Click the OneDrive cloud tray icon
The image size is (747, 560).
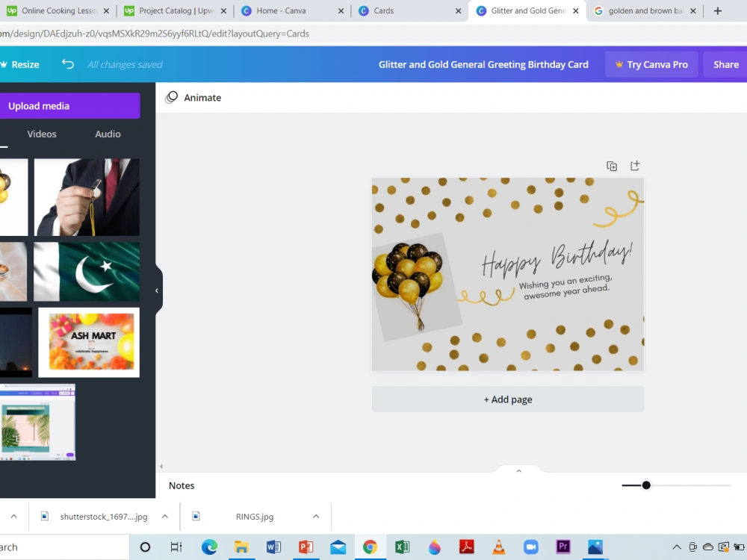[708, 547]
